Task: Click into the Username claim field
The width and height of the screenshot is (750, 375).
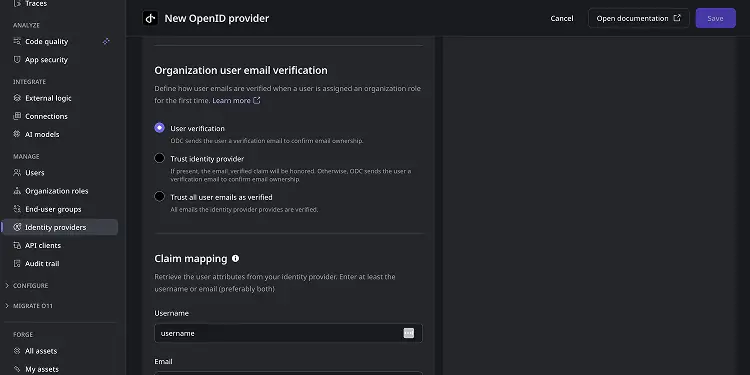Action: coord(288,333)
